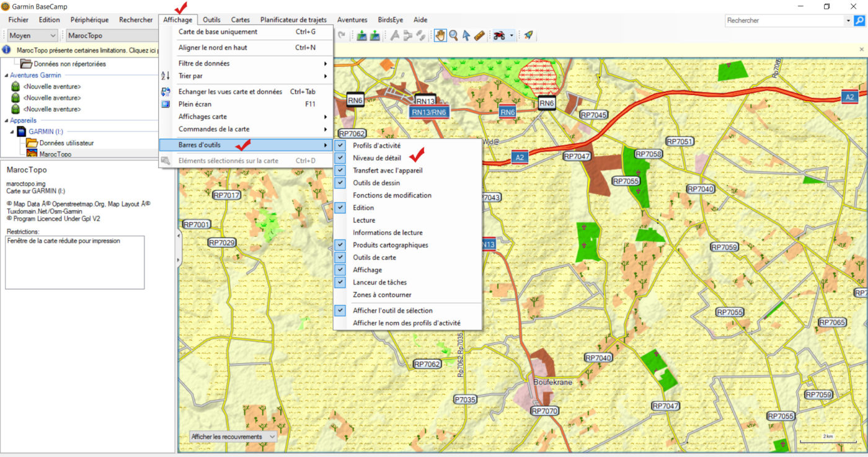868x457 pixels.
Task: Open the rocket task launcher icon
Action: coord(528,35)
